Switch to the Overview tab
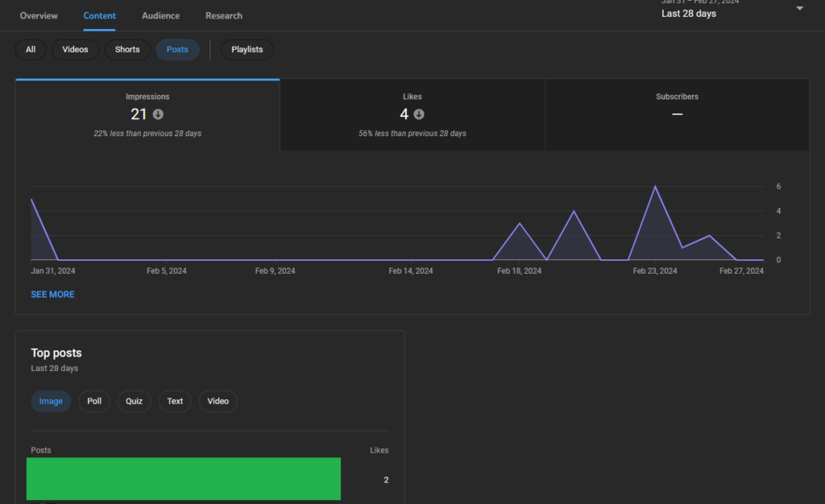This screenshot has height=504, width=825. click(39, 15)
